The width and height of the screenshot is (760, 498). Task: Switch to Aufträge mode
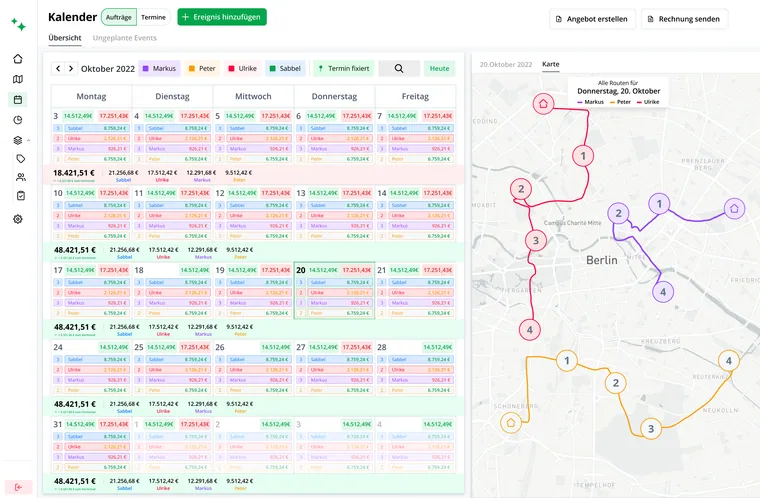(x=119, y=17)
